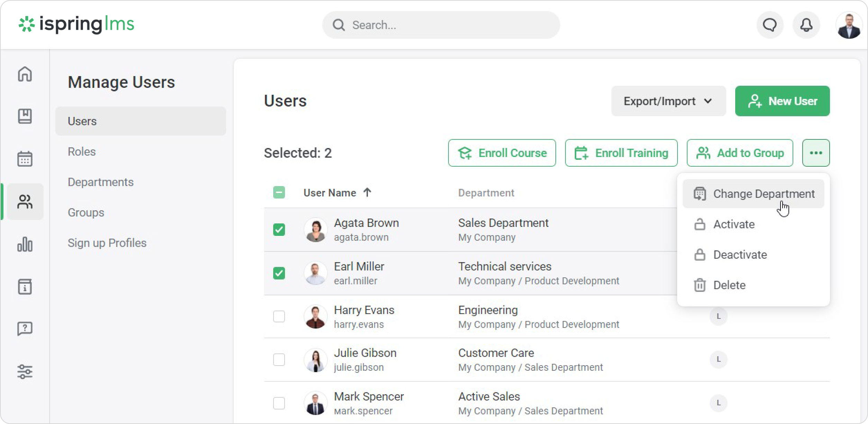
Task: Open the reports bar chart icon
Action: tap(25, 244)
